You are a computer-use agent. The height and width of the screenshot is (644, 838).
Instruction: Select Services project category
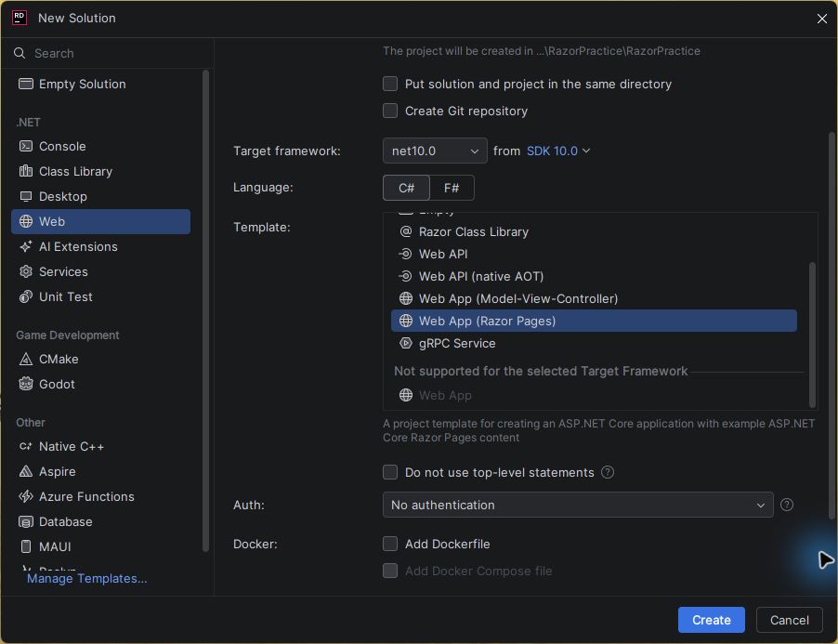[100, 271]
